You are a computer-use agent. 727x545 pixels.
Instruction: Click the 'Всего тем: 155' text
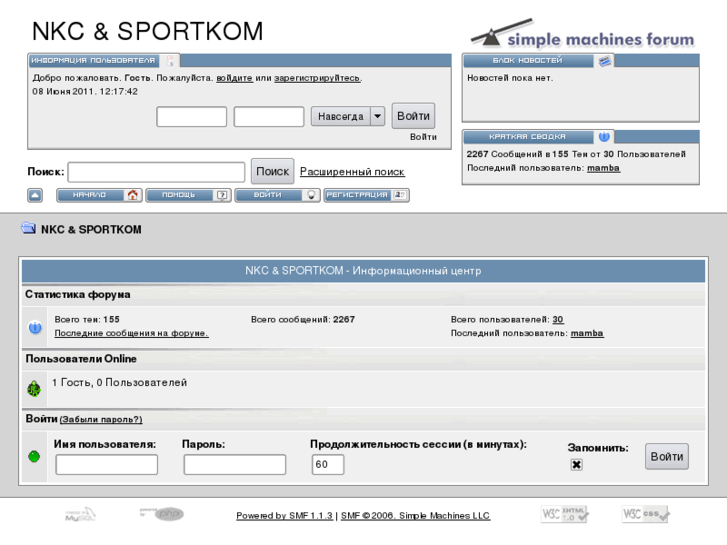[x=87, y=319]
